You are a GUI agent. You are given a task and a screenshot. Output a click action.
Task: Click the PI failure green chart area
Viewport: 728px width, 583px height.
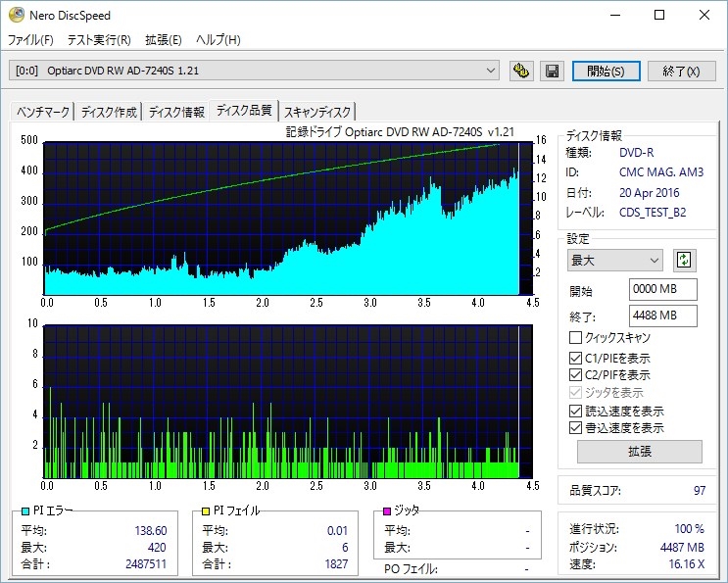tap(288, 402)
